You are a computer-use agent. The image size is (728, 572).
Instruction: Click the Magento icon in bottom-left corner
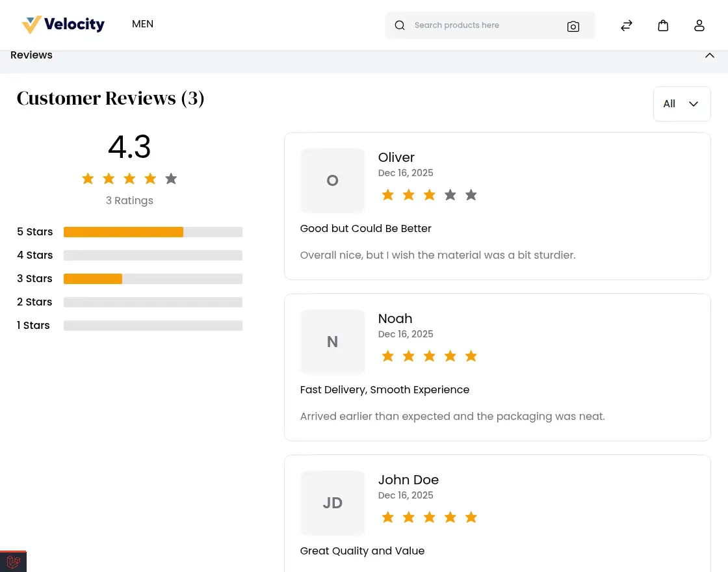pyautogui.click(x=13, y=562)
